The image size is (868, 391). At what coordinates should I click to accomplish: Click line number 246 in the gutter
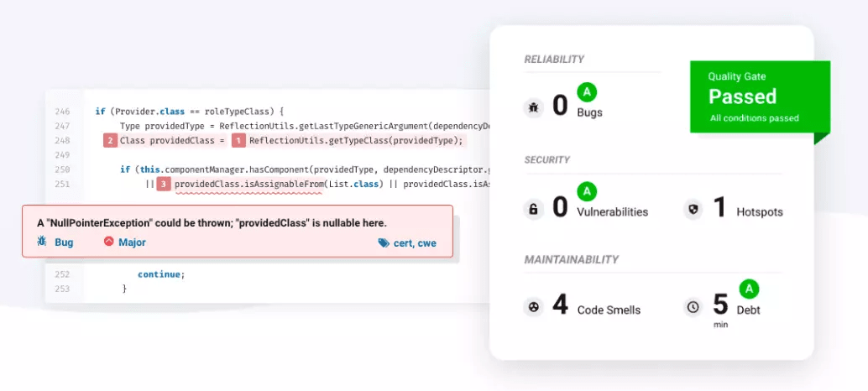(x=62, y=112)
